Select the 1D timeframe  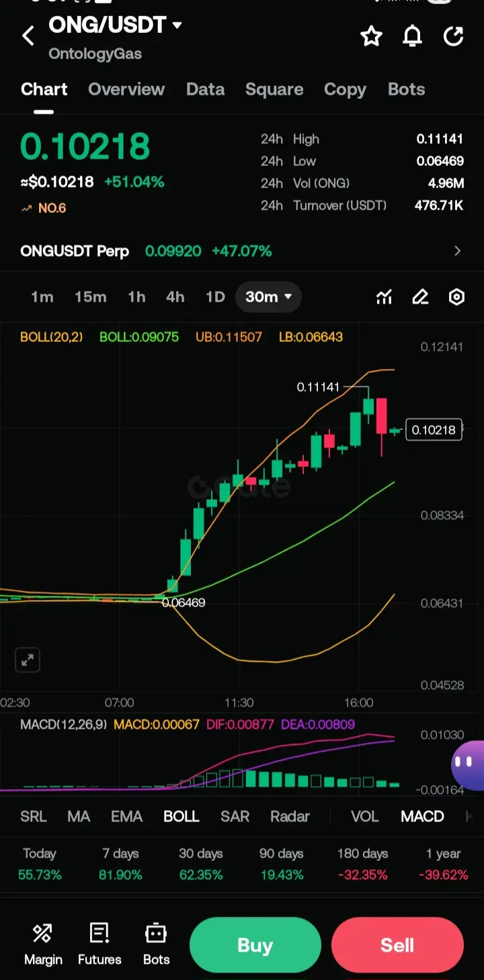click(215, 297)
